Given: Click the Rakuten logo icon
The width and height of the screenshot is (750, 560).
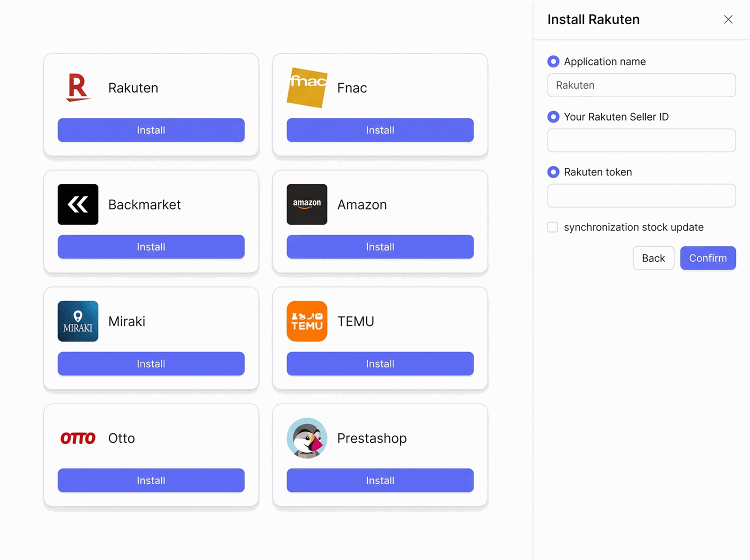Looking at the screenshot, I should click(x=78, y=87).
